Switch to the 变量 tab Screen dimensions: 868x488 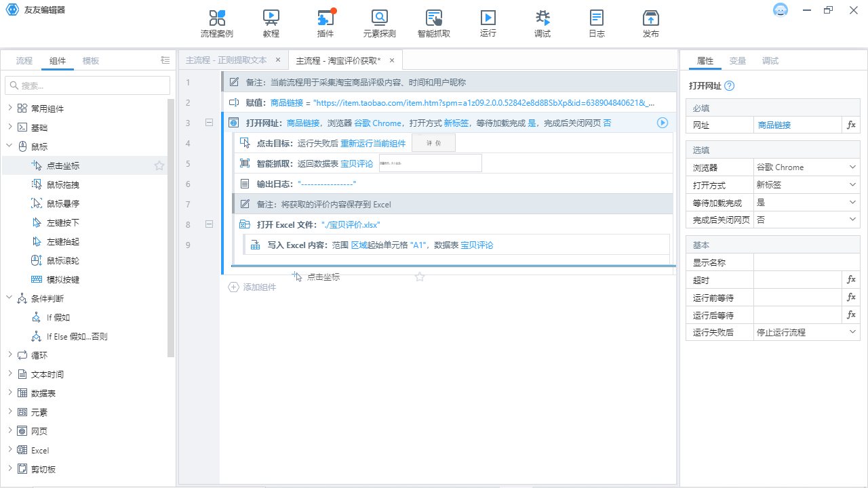coord(738,60)
